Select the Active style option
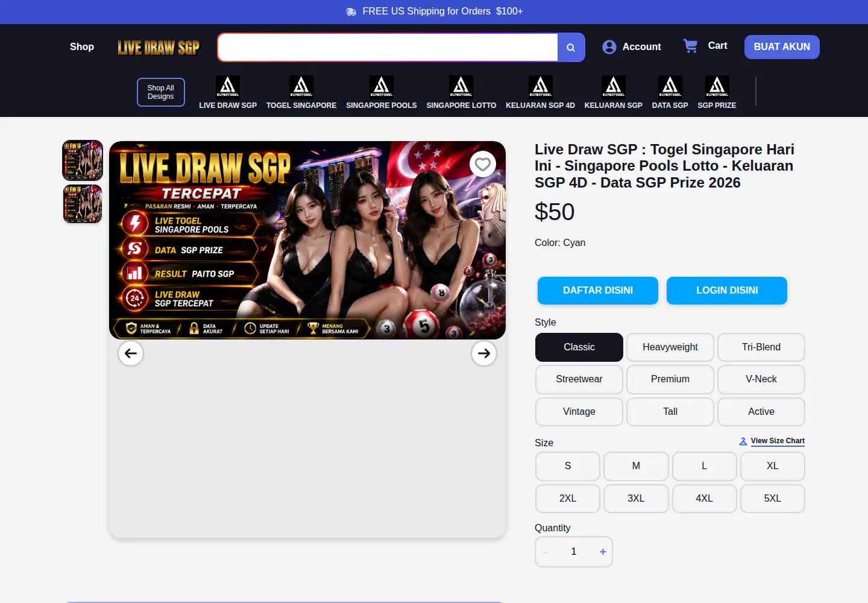The image size is (868, 603). coord(761,412)
